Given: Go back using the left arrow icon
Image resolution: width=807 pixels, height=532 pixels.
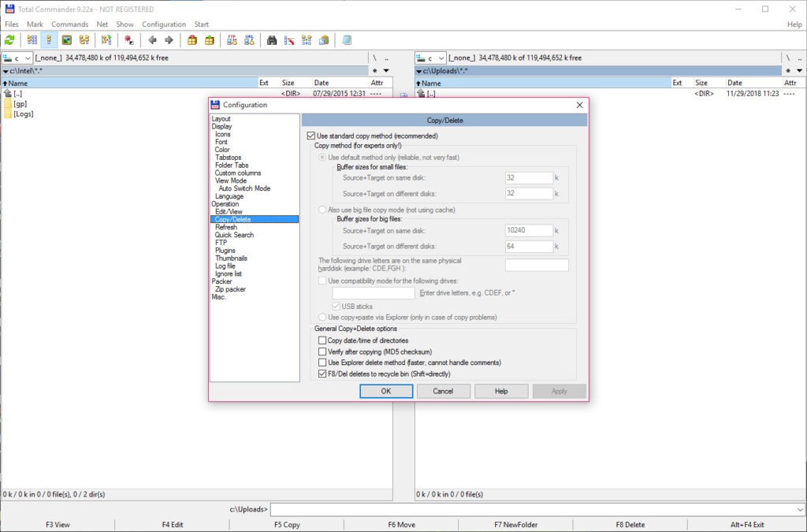Looking at the screenshot, I should click(152, 40).
